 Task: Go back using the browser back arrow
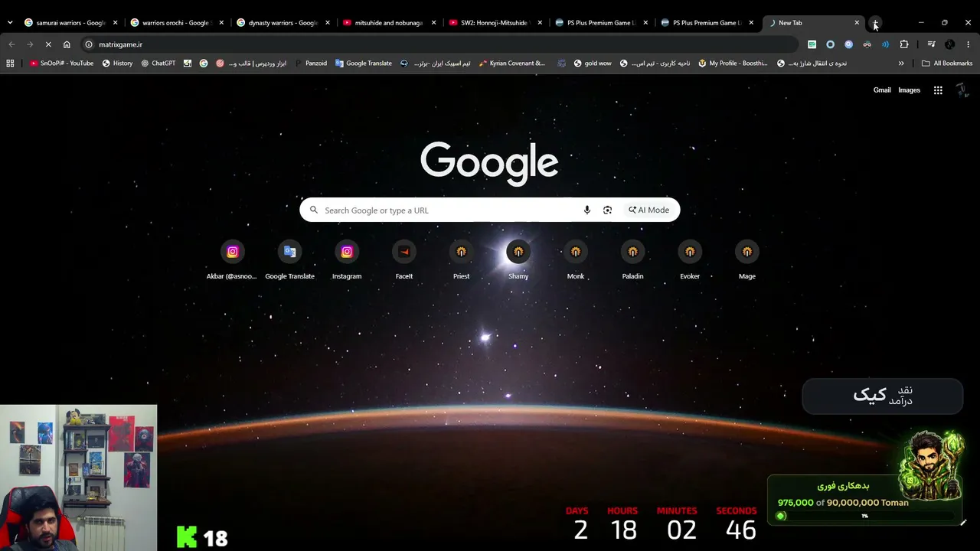[x=11, y=44]
